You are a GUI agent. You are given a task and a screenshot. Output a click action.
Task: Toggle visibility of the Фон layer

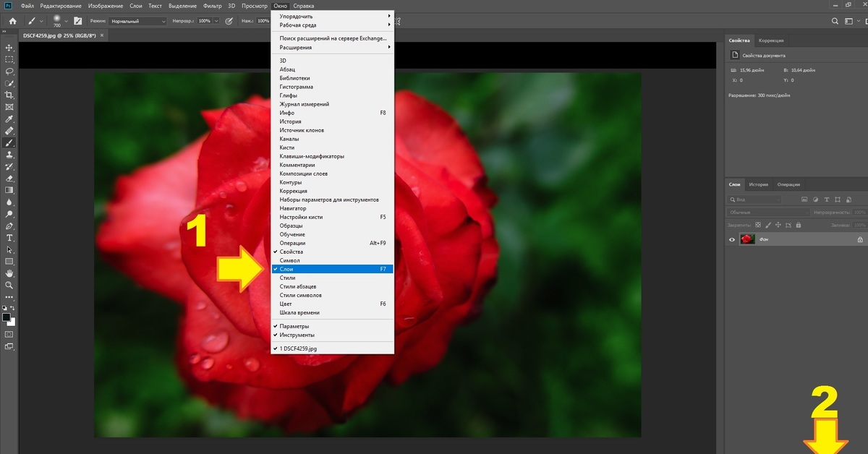coord(732,239)
